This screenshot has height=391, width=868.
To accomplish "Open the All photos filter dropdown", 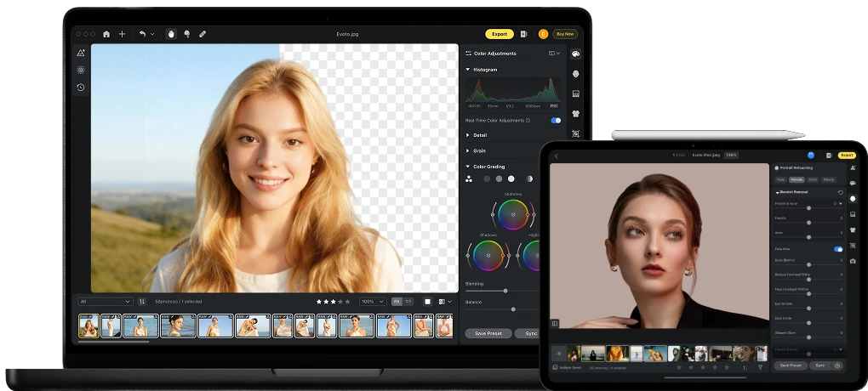I will [x=106, y=301].
